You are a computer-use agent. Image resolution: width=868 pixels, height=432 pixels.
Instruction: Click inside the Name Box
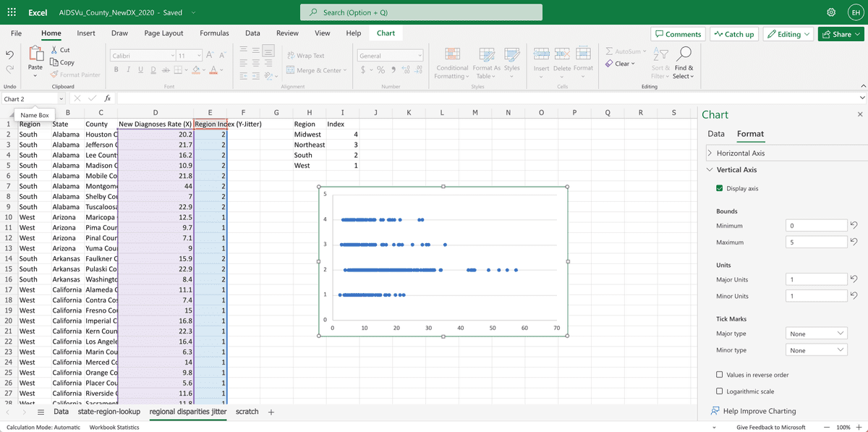pos(29,98)
